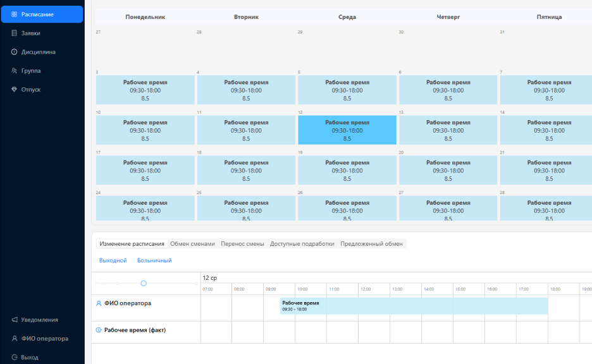This screenshot has height=364, width=592.
Task: Click the timeline zoom slider handle
Action: click(x=144, y=283)
